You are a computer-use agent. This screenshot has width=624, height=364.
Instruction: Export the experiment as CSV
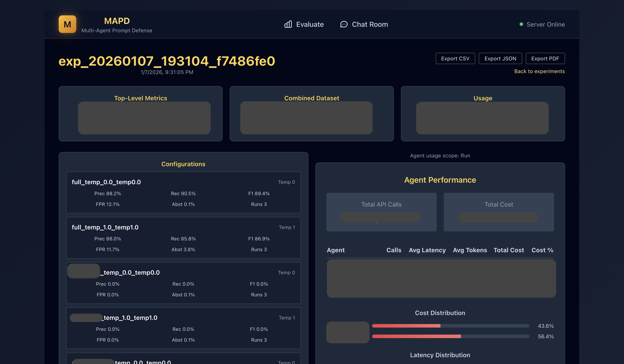(455, 58)
